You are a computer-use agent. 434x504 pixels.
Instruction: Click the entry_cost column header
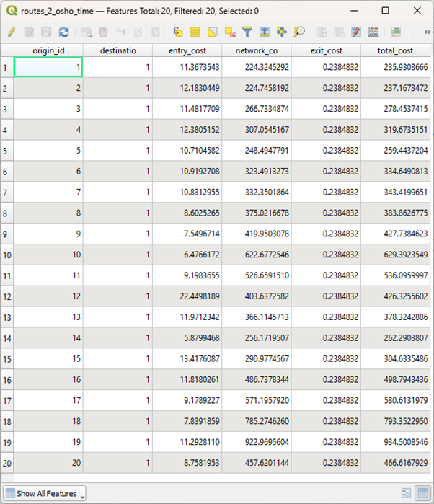click(187, 50)
